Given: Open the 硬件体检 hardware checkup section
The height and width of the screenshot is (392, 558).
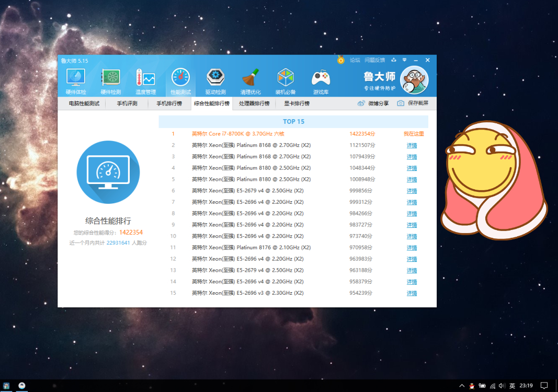Looking at the screenshot, I should tap(76, 82).
